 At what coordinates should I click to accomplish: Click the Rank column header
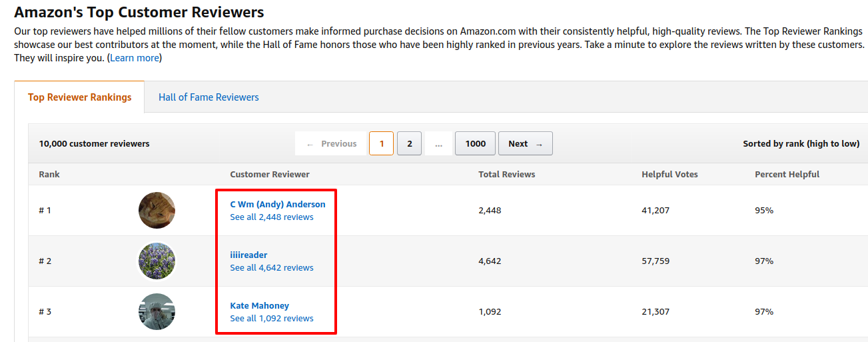pos(49,175)
